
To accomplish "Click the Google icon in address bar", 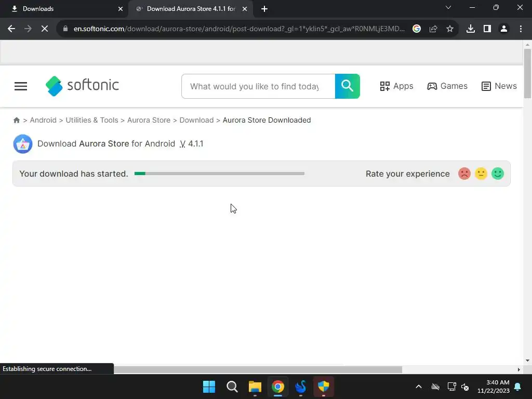I will click(417, 29).
